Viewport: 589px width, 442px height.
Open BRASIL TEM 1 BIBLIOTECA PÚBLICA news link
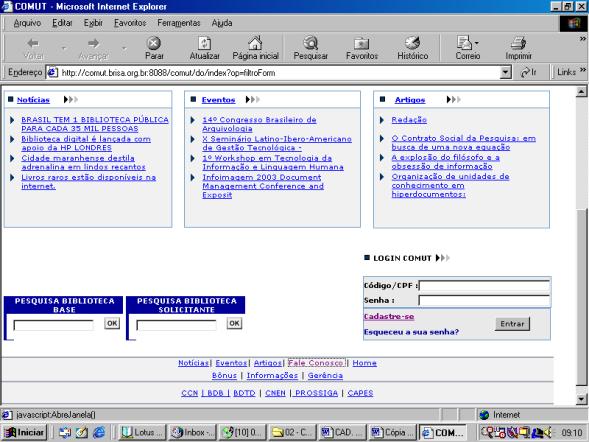point(95,124)
